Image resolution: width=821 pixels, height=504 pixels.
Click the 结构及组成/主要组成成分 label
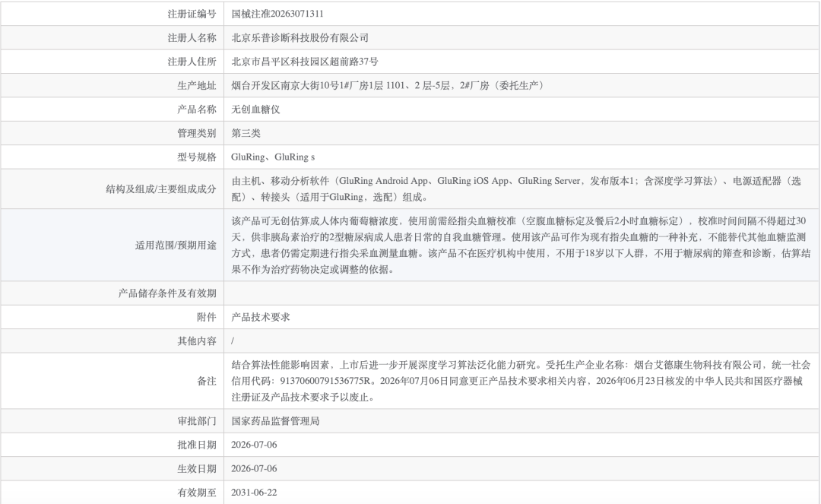160,189
